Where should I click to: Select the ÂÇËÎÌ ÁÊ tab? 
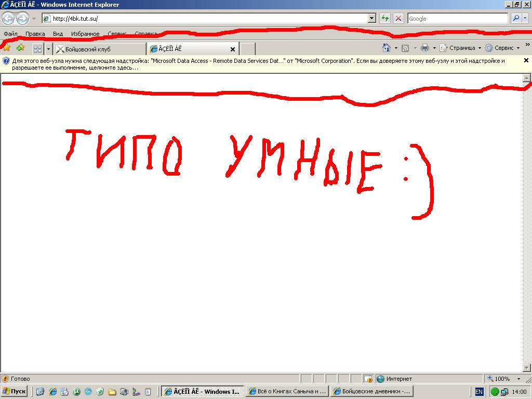(x=190, y=49)
